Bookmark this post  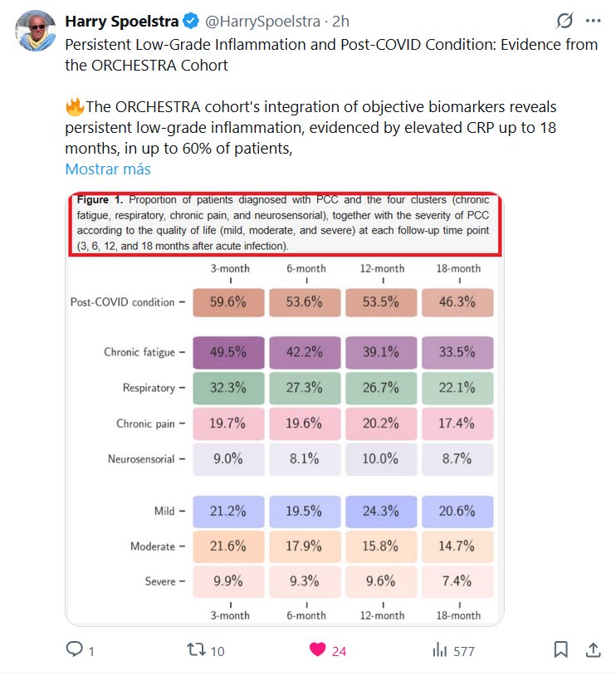pos(561,650)
